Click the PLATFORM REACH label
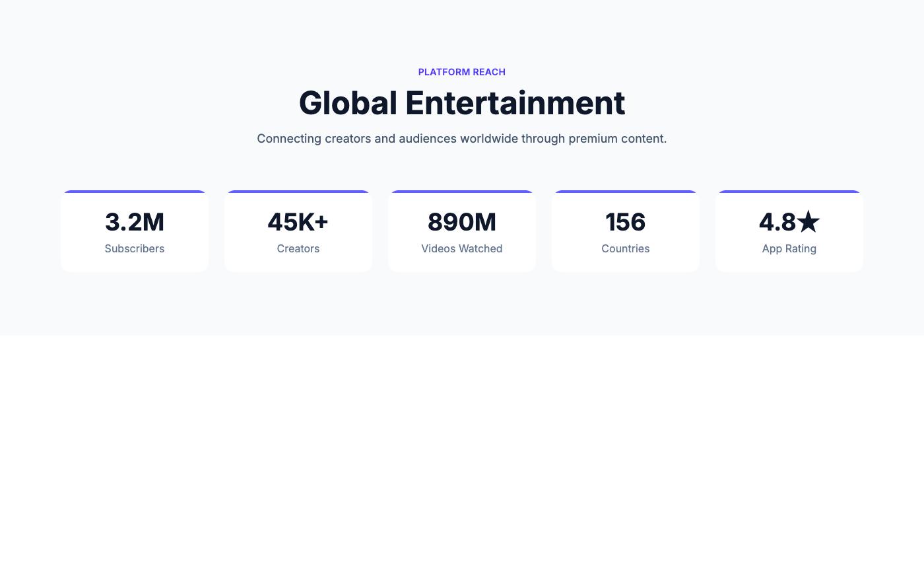This screenshot has width=924, height=578. point(462,72)
